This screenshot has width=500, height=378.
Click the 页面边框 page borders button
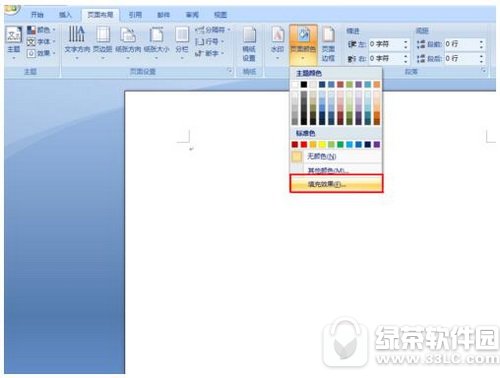tap(328, 44)
